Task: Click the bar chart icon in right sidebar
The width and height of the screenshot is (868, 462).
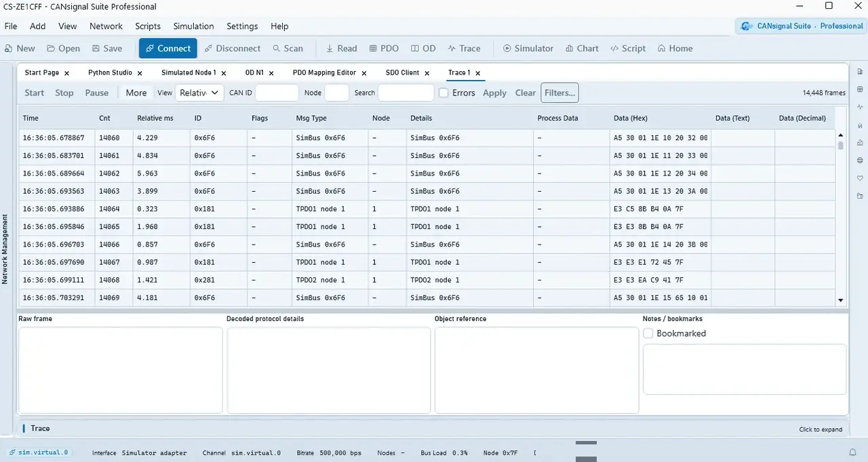Action: pos(860,143)
